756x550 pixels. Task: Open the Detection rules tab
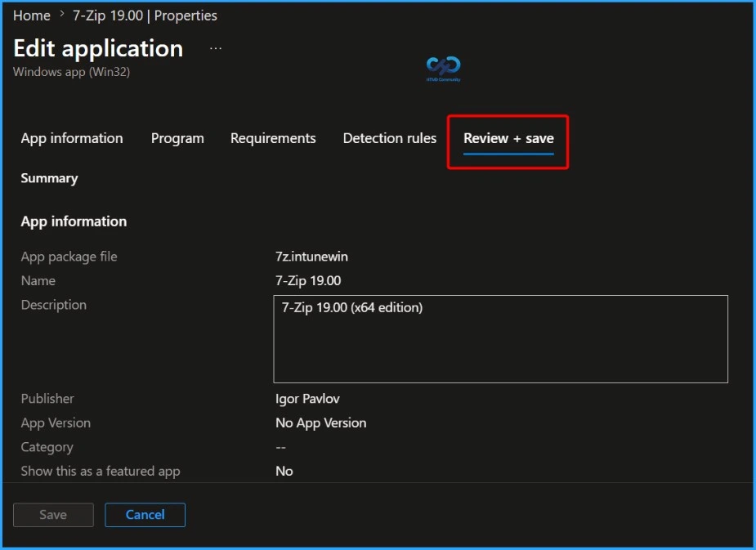[x=390, y=138]
